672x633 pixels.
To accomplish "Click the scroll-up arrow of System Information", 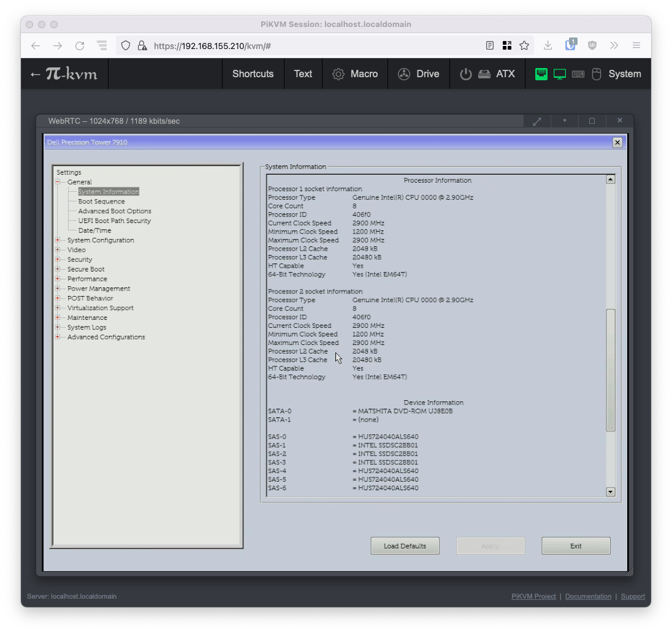I will (x=611, y=180).
